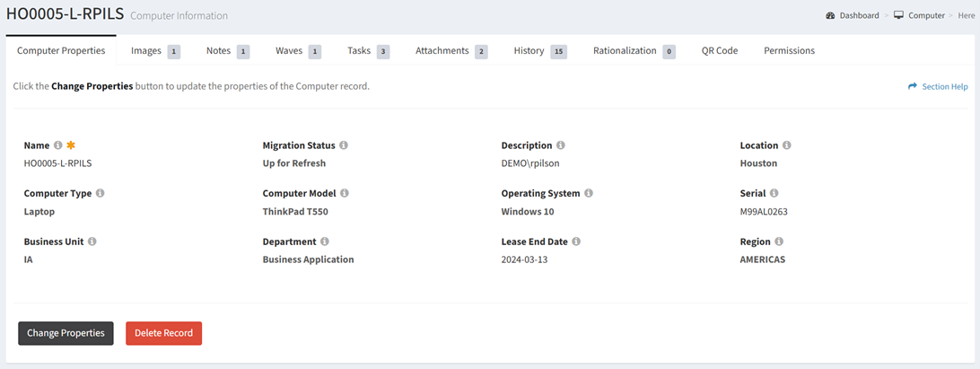Click info icon next to Serial label
The height and width of the screenshot is (369, 980).
coord(774,193)
